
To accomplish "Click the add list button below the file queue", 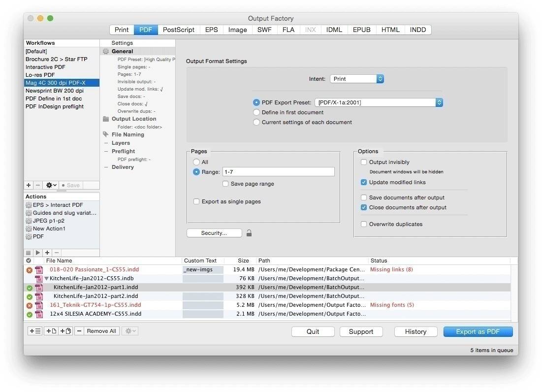I will tap(35, 331).
